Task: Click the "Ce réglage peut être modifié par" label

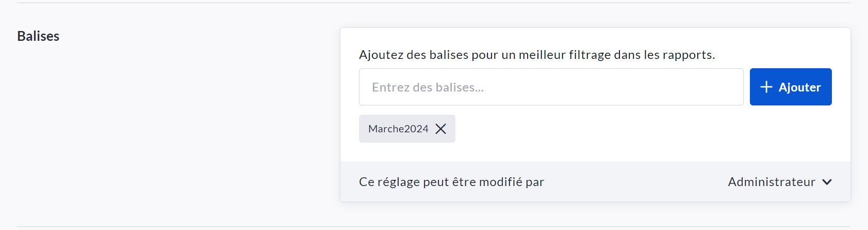Action: [451, 182]
